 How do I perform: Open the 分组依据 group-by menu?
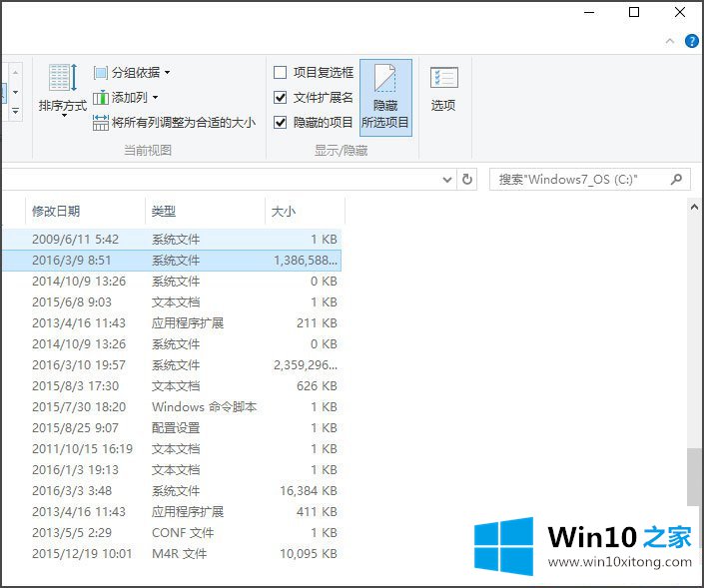[133, 73]
